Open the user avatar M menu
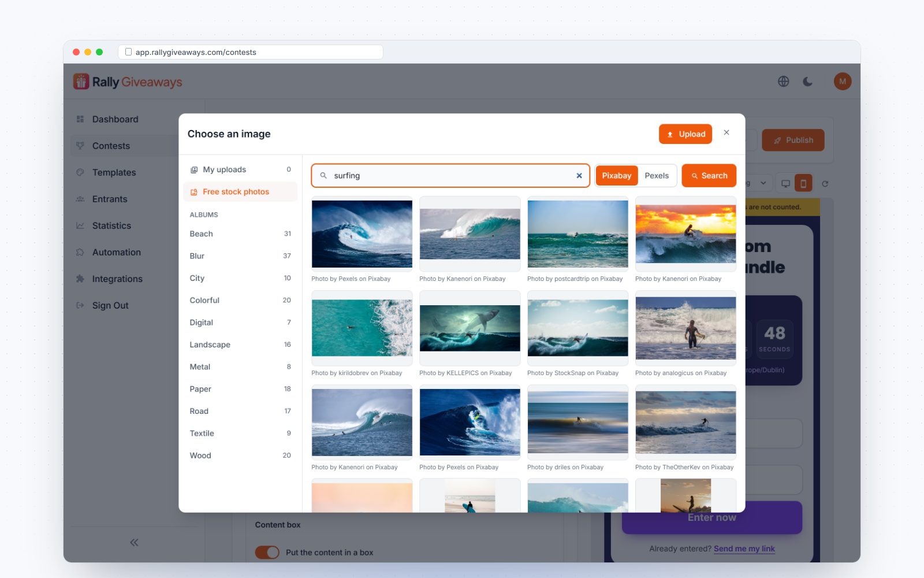 (x=843, y=81)
